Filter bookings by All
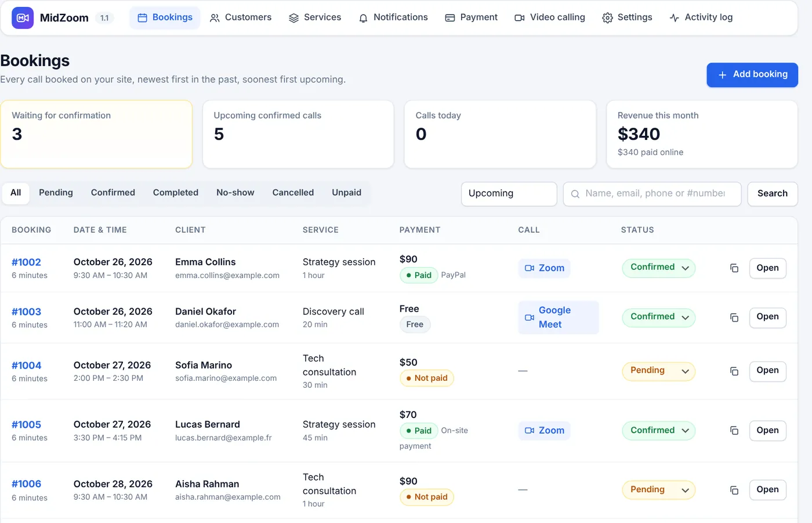This screenshot has height=523, width=812. pyautogui.click(x=16, y=193)
